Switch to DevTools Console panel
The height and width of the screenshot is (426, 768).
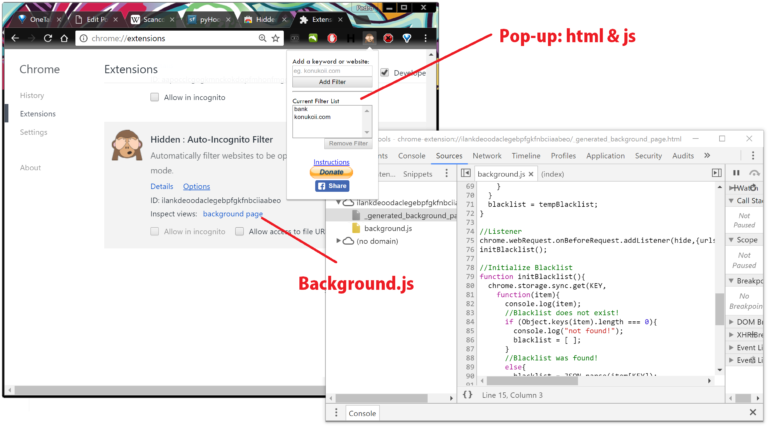[411, 156]
